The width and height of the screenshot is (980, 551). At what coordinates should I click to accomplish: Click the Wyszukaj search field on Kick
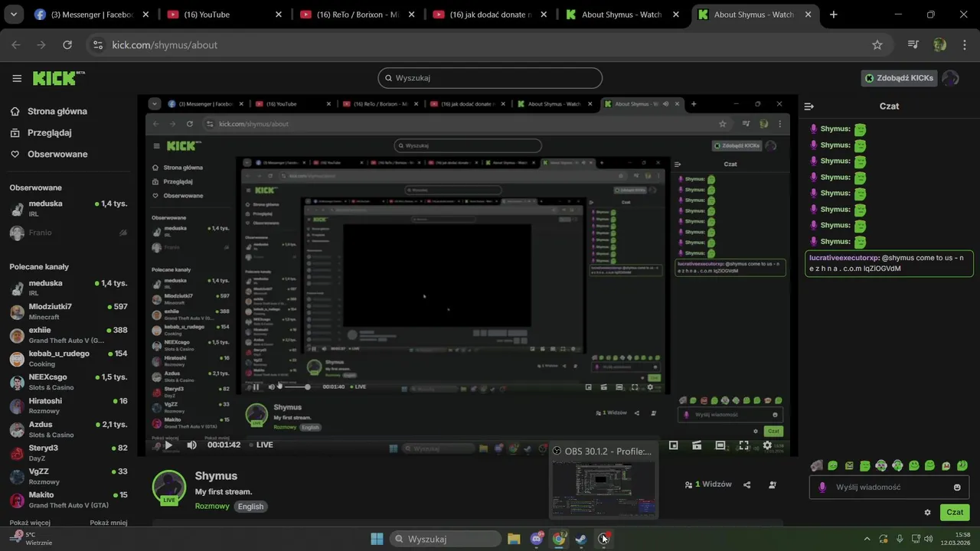click(490, 78)
